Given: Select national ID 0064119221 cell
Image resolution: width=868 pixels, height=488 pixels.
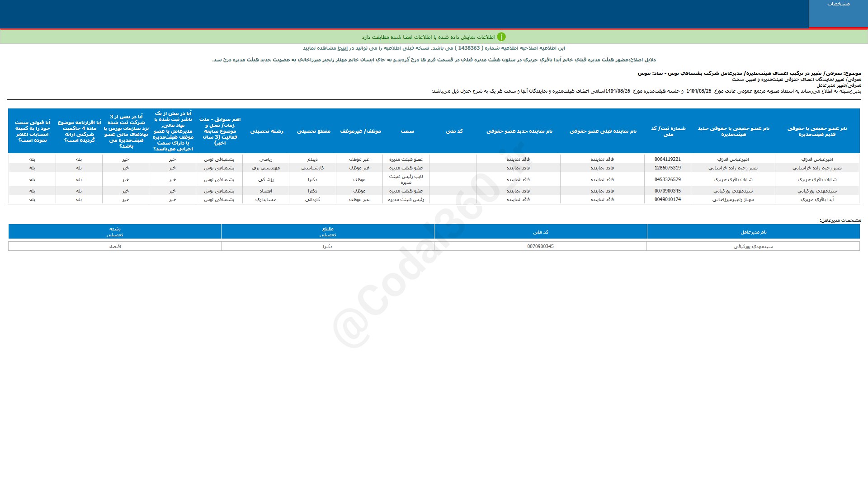Looking at the screenshot, I should point(667,160).
